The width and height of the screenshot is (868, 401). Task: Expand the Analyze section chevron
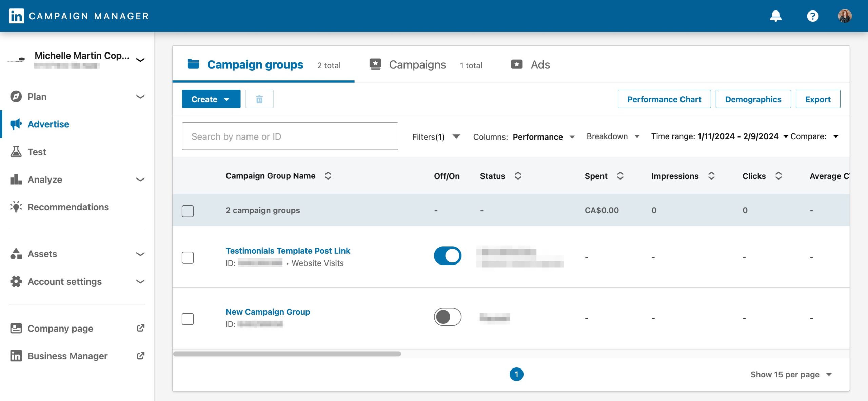click(x=140, y=180)
